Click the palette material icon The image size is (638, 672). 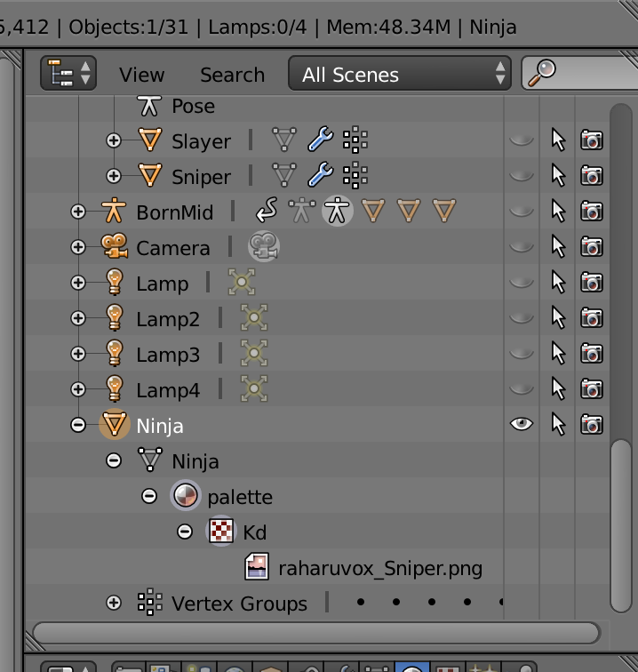click(186, 496)
